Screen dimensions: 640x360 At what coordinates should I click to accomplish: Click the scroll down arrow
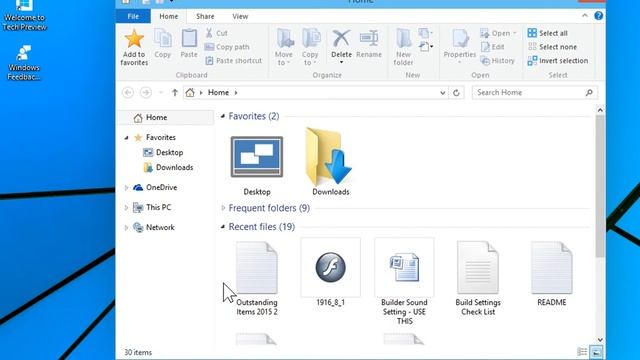tap(600, 340)
